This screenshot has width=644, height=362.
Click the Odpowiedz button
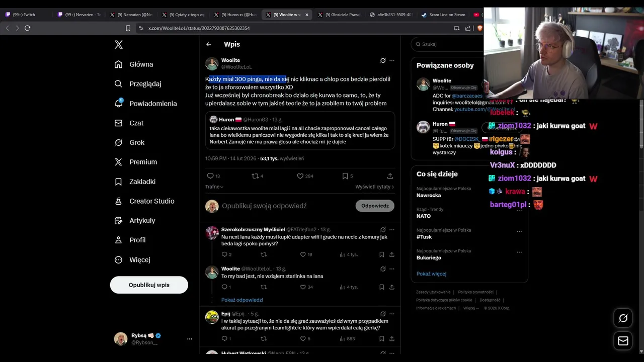click(x=375, y=206)
